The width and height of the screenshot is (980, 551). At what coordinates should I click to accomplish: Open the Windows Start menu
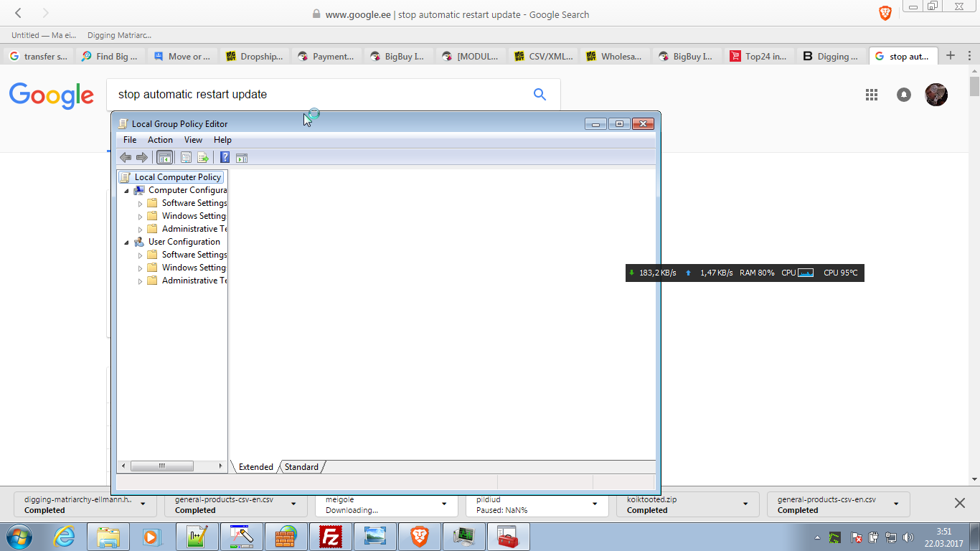[19, 537]
